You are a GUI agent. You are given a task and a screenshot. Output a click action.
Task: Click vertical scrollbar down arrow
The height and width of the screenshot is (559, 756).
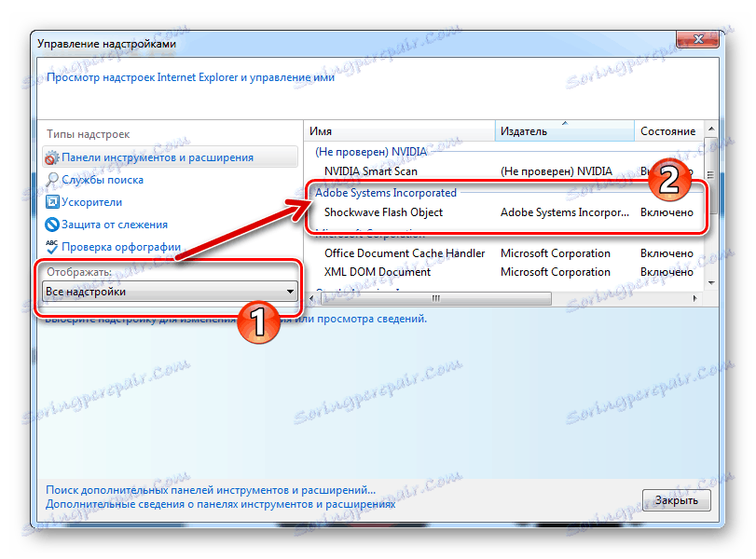click(x=711, y=283)
